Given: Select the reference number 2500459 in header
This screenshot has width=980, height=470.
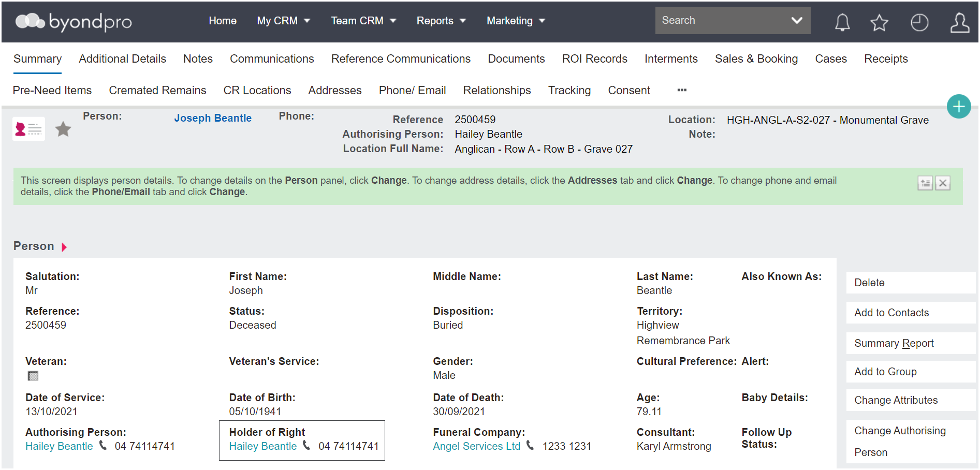Looking at the screenshot, I should pos(475,120).
